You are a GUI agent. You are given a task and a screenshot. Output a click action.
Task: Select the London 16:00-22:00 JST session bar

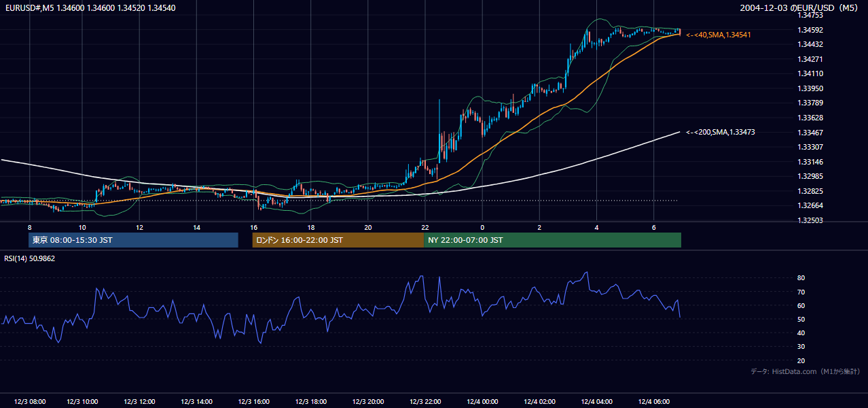coord(338,240)
